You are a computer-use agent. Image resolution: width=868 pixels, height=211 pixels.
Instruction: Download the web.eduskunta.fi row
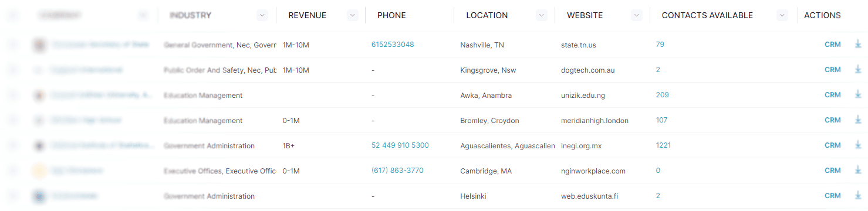coord(857,196)
